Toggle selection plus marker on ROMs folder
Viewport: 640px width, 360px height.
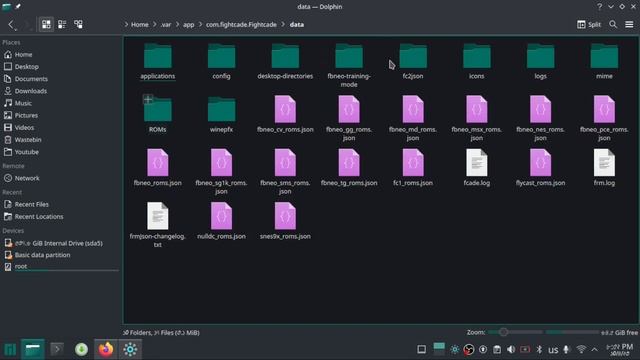148,99
